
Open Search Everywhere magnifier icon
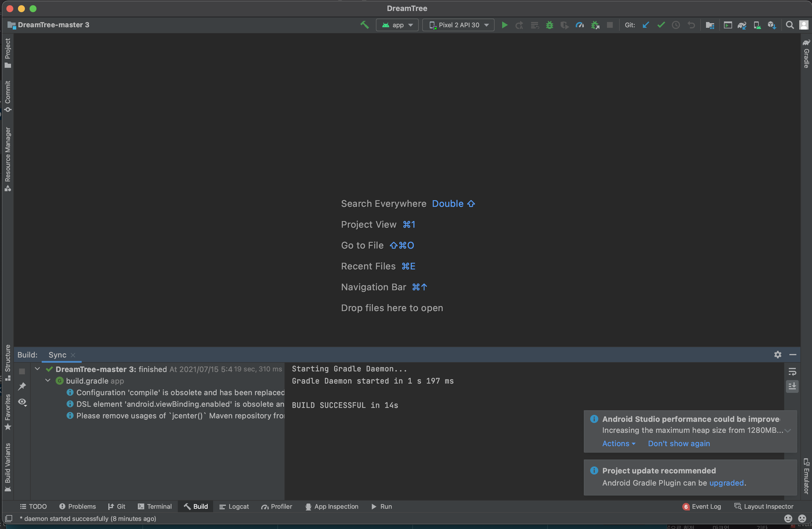[x=789, y=25]
